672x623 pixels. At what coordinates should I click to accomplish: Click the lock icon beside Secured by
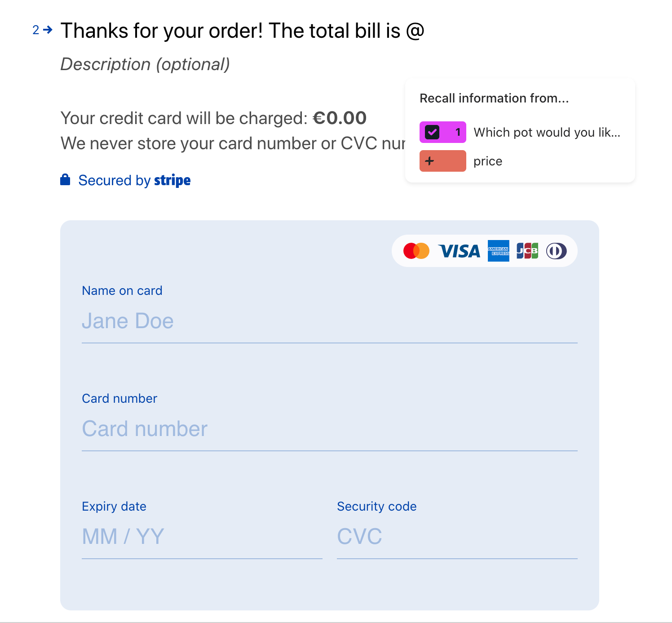click(65, 180)
